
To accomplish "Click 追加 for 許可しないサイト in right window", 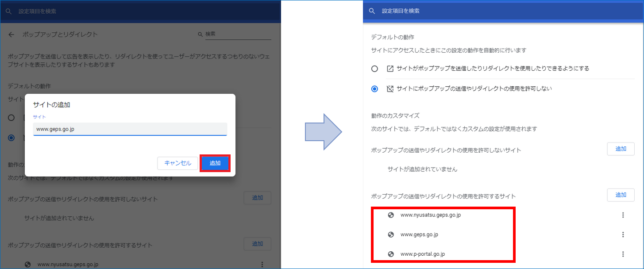I will coord(621,149).
